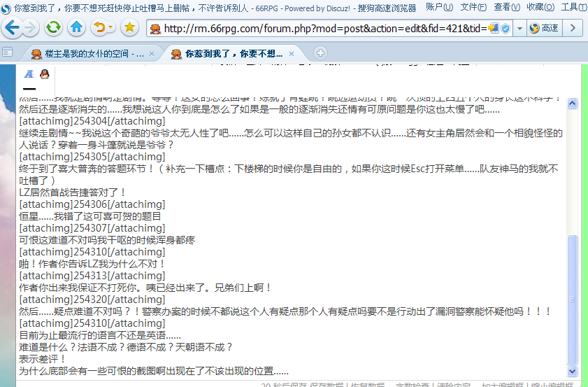Click the 缩小编辑框 link below editor
Screen dimensions: 588x387
click(552, 385)
